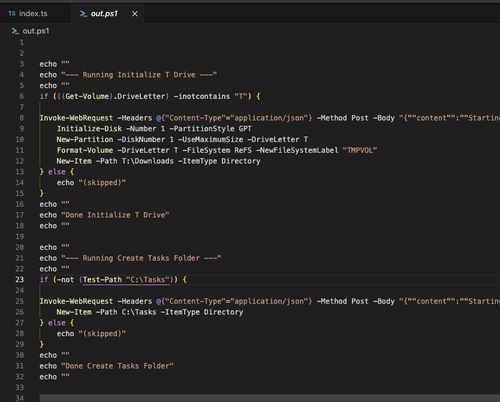Click the New-Partition command
This screenshot has width=500, height=402.
coord(85,139)
